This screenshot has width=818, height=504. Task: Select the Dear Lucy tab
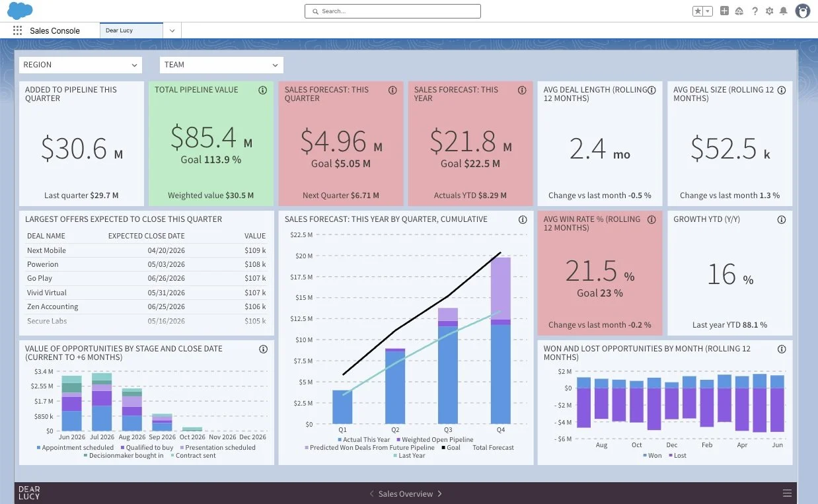point(131,30)
